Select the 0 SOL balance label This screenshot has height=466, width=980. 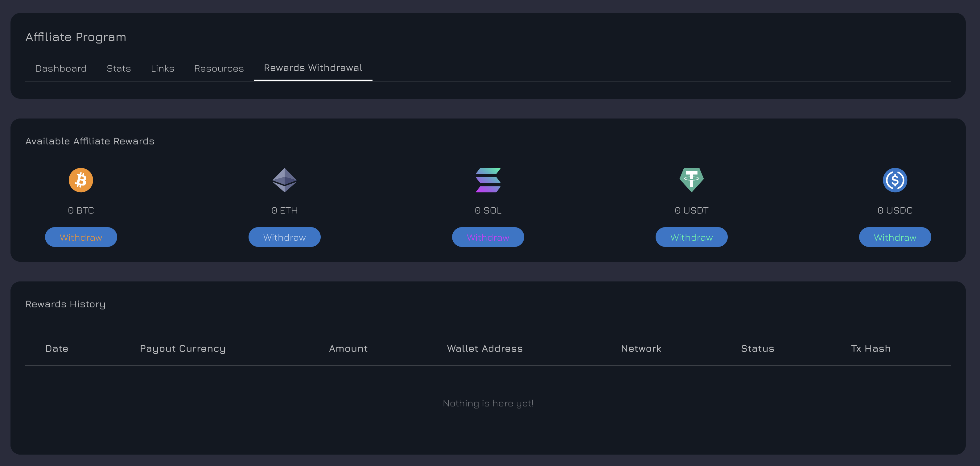coord(488,210)
